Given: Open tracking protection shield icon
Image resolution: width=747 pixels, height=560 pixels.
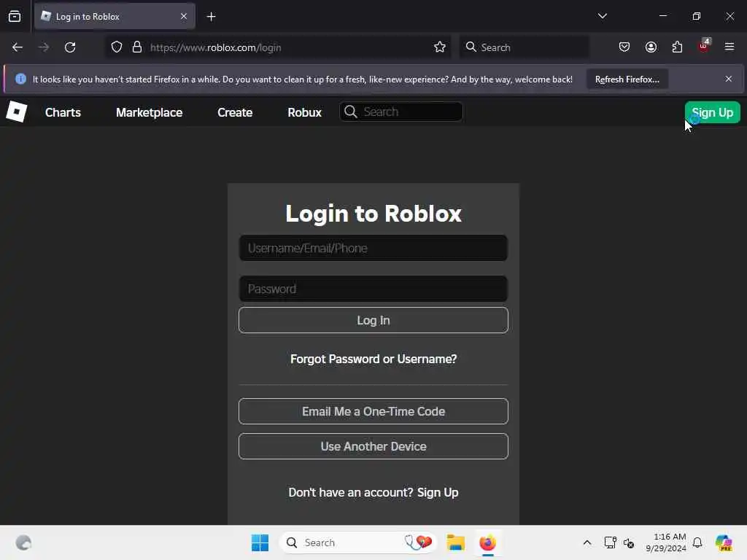Looking at the screenshot, I should tap(117, 47).
